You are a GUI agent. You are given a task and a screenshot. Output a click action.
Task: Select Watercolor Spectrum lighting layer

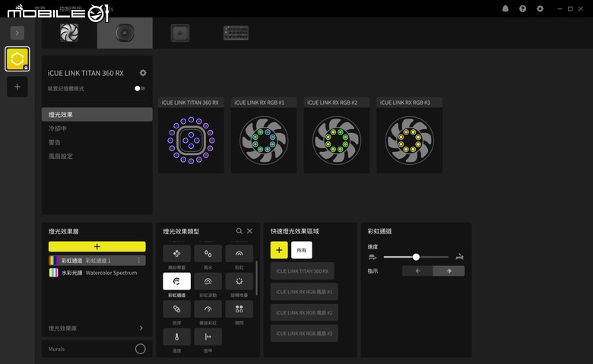pyautogui.click(x=97, y=273)
